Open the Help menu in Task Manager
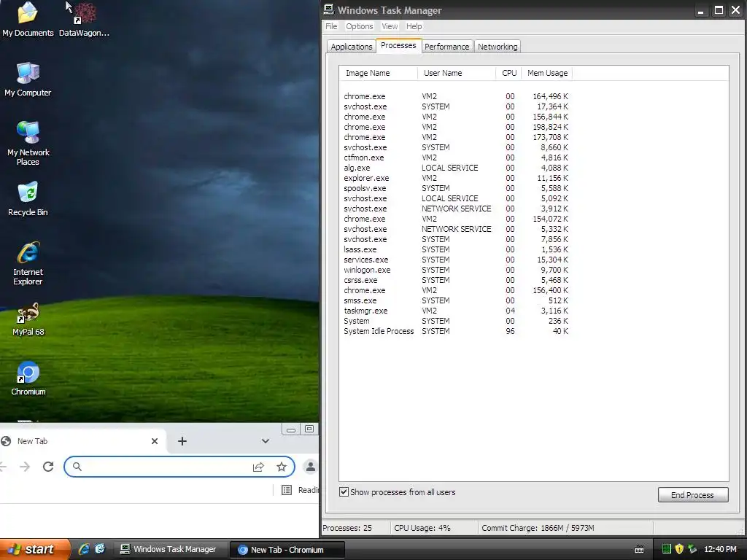747x560 pixels. 414,26
